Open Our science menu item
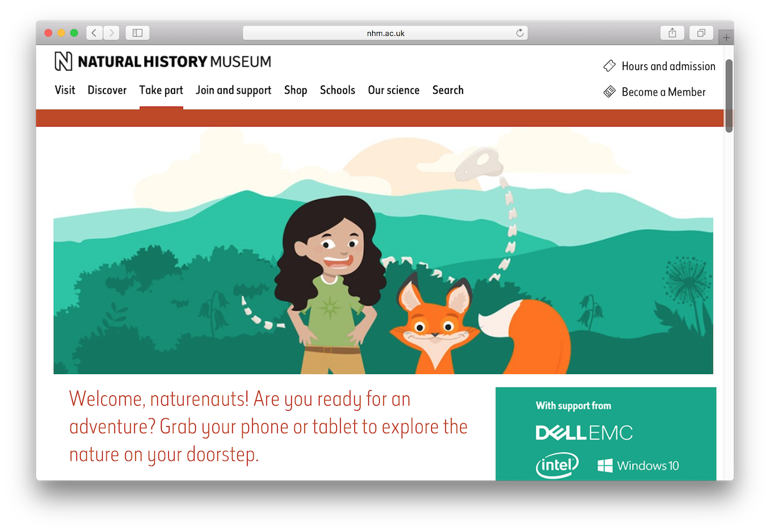The height and width of the screenshot is (532, 770). [x=393, y=90]
